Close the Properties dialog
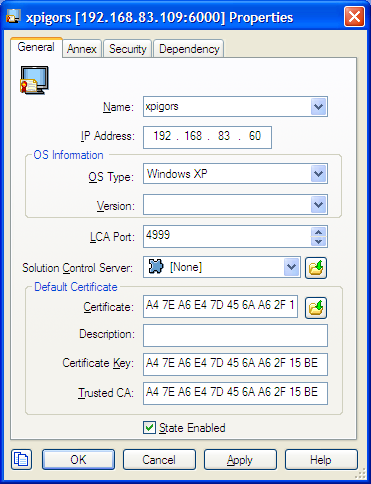Viewport: 371px width, 484px height. pyautogui.click(x=354, y=17)
